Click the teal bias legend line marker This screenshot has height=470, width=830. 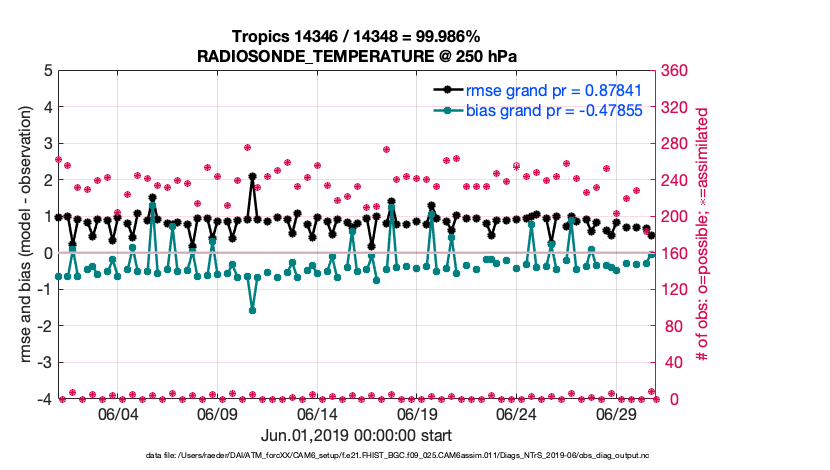[448, 110]
